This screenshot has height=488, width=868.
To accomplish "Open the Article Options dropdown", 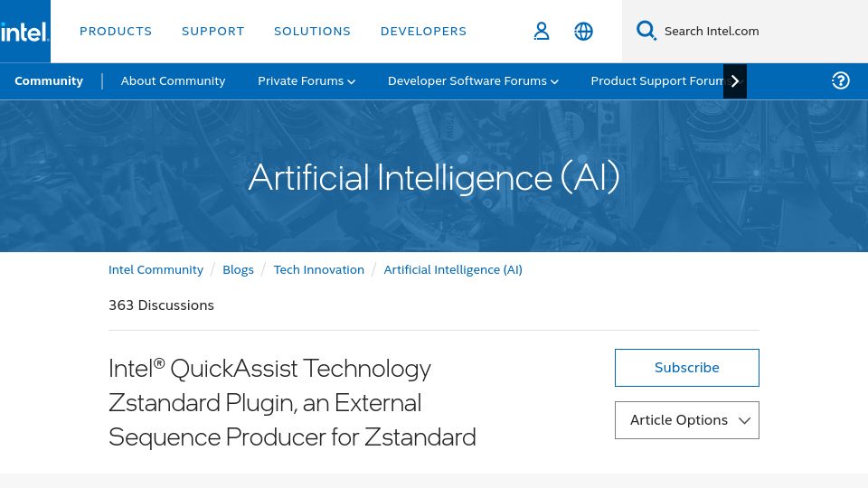I will (687, 420).
